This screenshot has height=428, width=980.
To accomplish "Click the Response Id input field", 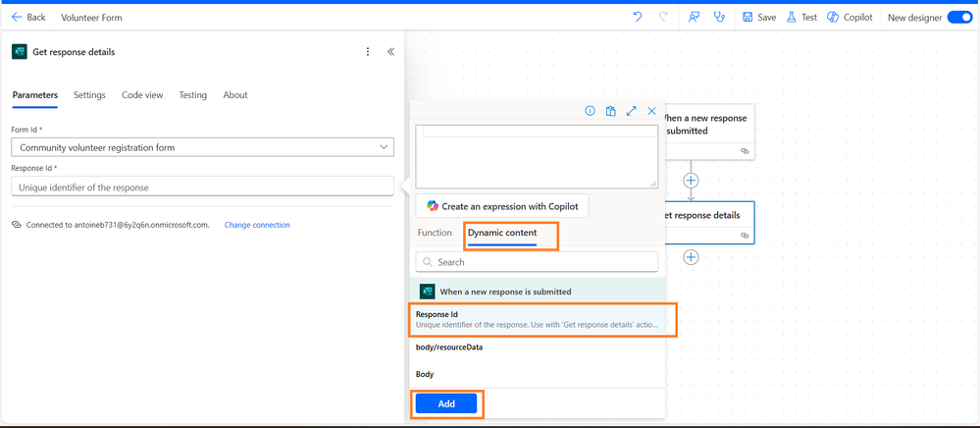I will coord(202,187).
